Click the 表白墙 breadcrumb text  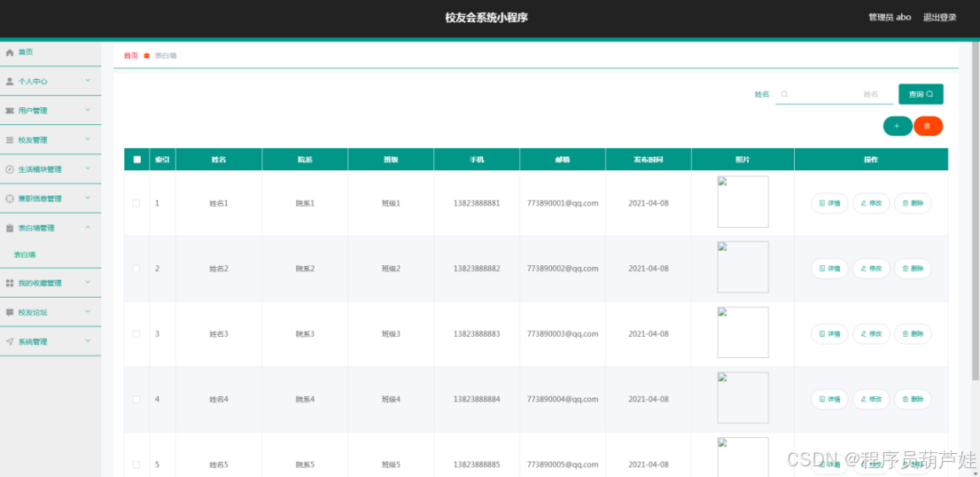(166, 56)
